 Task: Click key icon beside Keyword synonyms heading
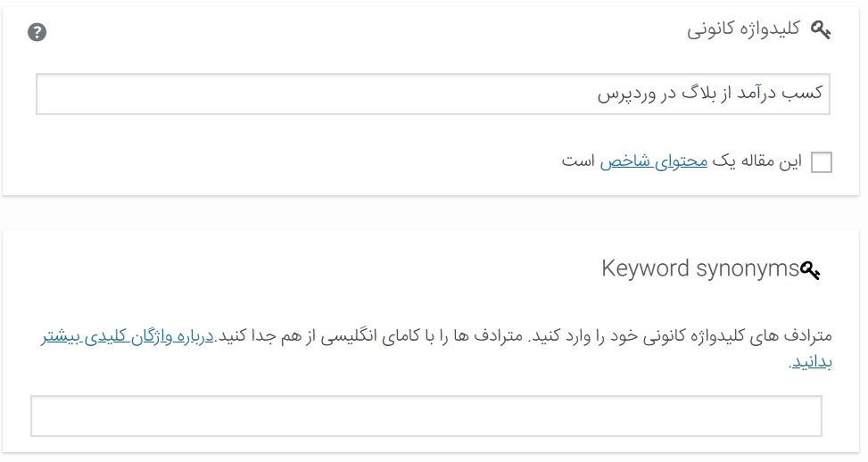pyautogui.click(x=810, y=270)
